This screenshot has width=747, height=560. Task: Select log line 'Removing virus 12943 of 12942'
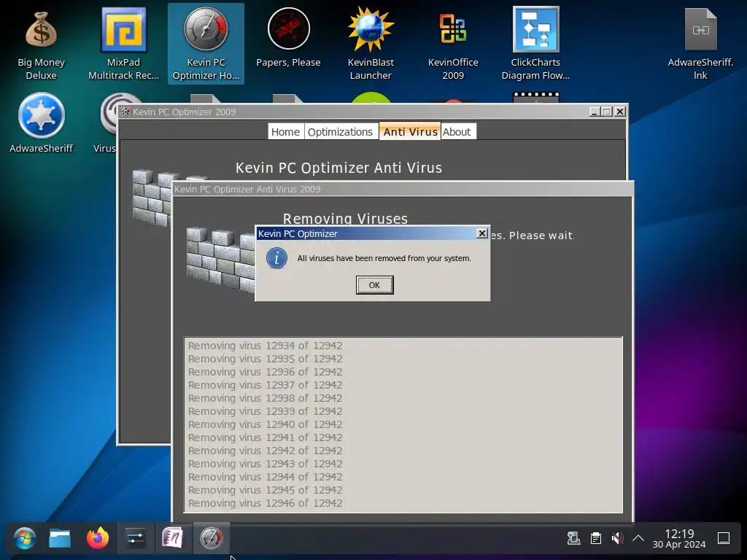click(266, 463)
